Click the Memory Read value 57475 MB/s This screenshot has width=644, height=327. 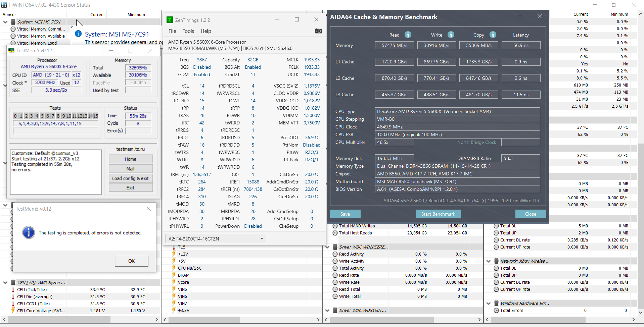pyautogui.click(x=395, y=45)
